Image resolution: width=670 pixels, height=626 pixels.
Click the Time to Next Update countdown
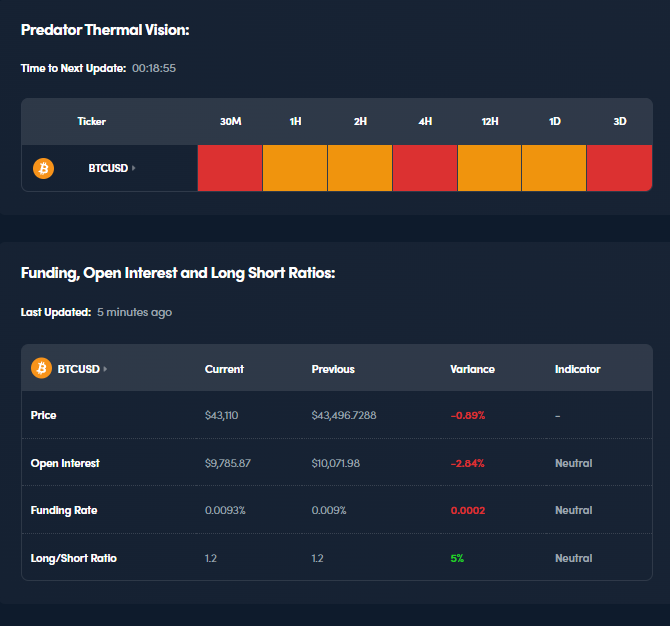(154, 68)
